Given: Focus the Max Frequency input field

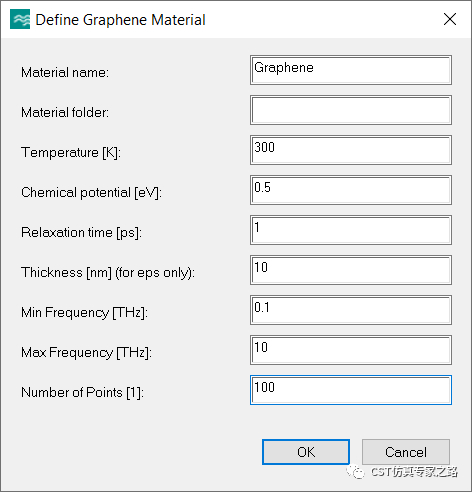Looking at the screenshot, I should tap(351, 350).
